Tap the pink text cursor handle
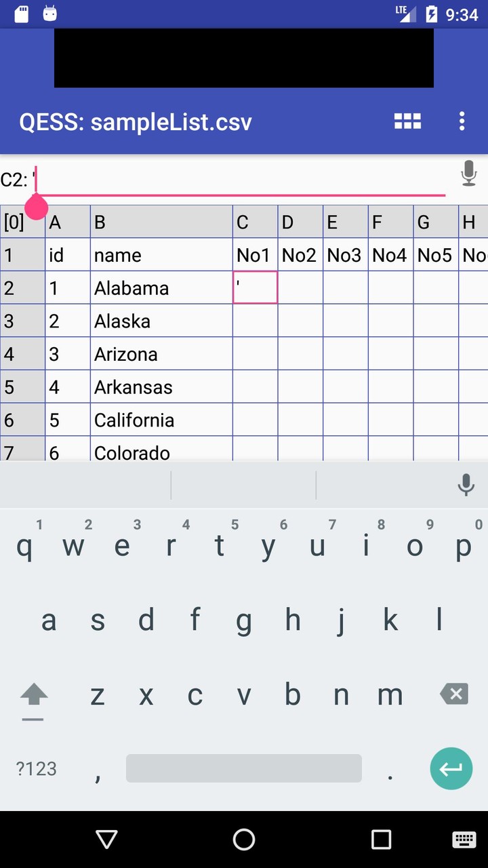 (37, 207)
